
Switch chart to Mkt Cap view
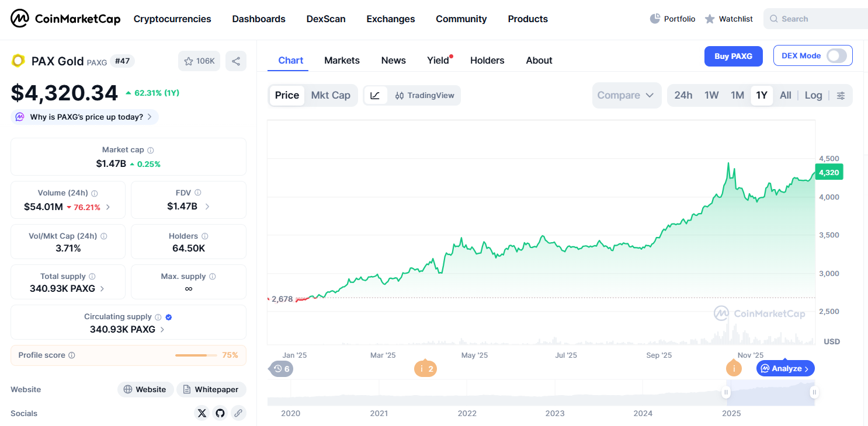coord(331,95)
